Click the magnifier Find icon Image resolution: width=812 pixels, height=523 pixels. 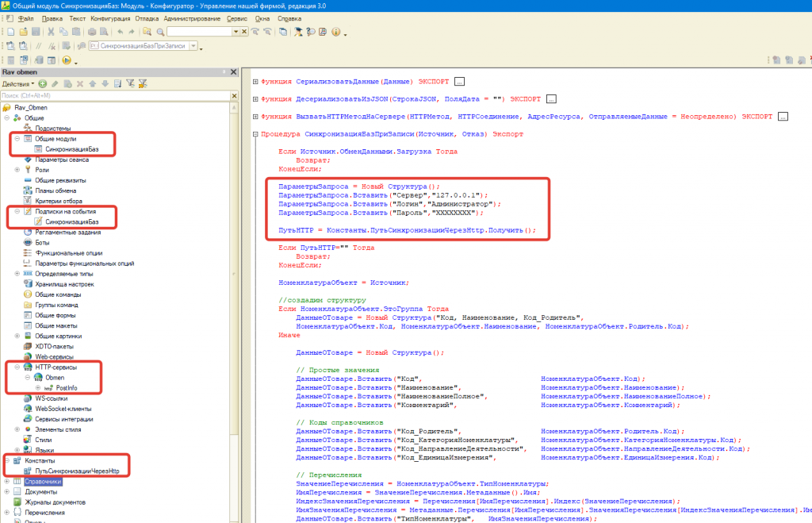[x=160, y=32]
